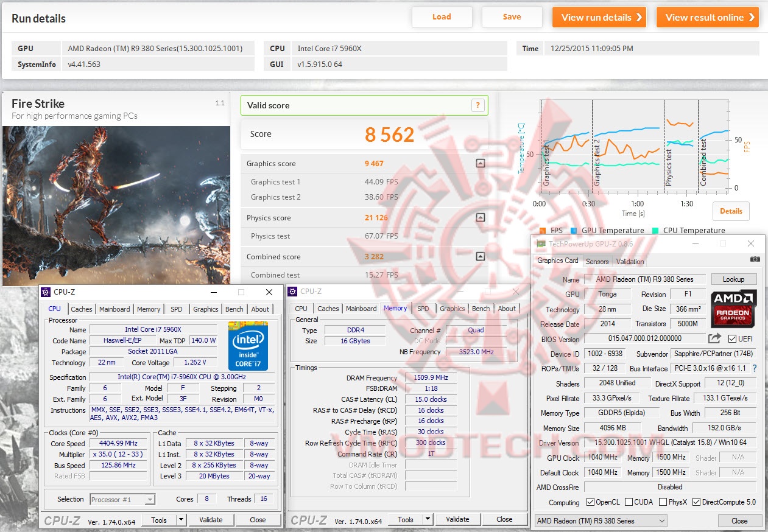Toggle the DirectCompute 5.0 checkbox
This screenshot has height=532, width=768.
(696, 502)
